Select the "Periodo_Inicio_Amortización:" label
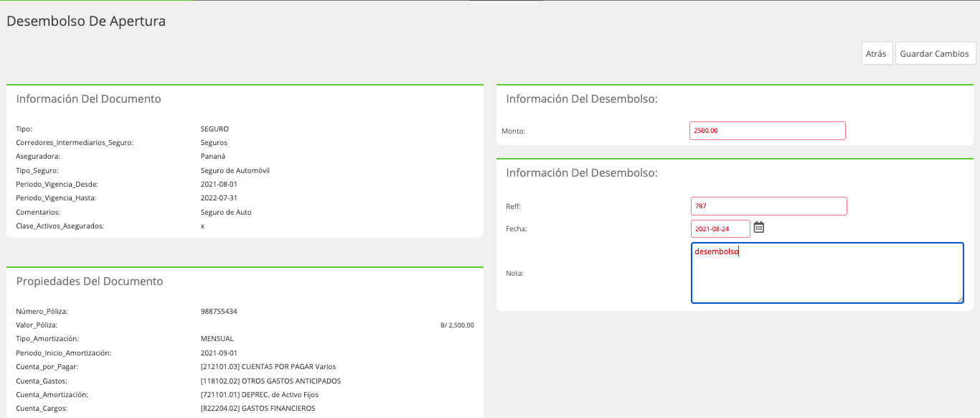 pyautogui.click(x=64, y=353)
